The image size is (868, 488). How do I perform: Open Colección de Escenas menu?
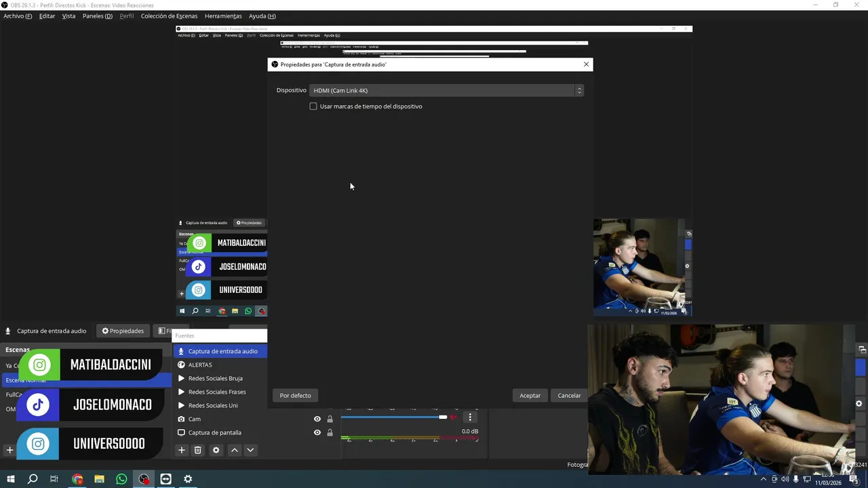(x=170, y=16)
